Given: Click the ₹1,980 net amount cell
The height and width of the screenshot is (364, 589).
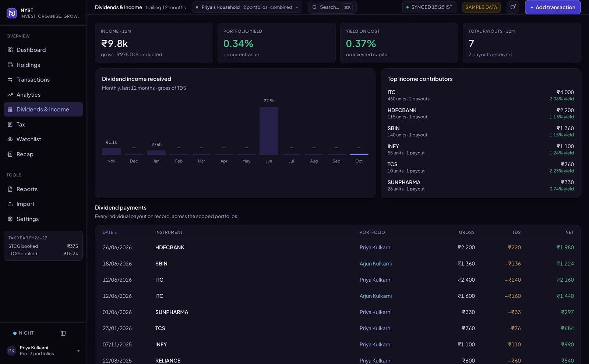Looking at the screenshot, I should pyautogui.click(x=565, y=247).
